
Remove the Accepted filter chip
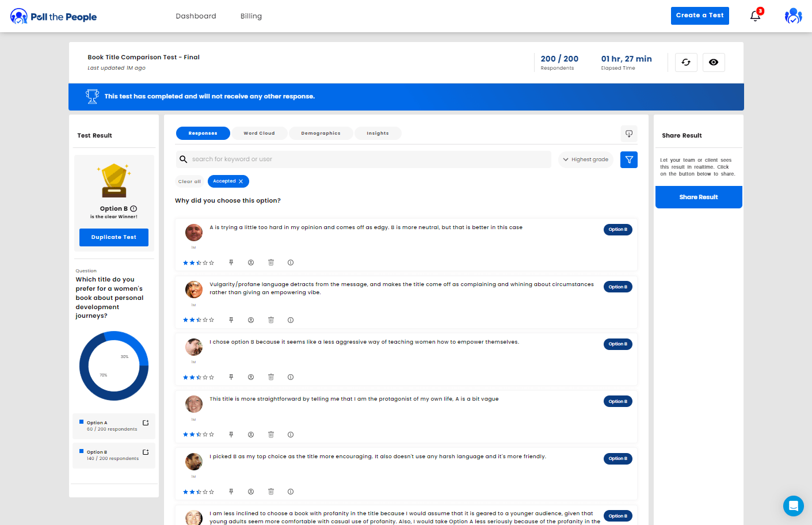tap(241, 181)
